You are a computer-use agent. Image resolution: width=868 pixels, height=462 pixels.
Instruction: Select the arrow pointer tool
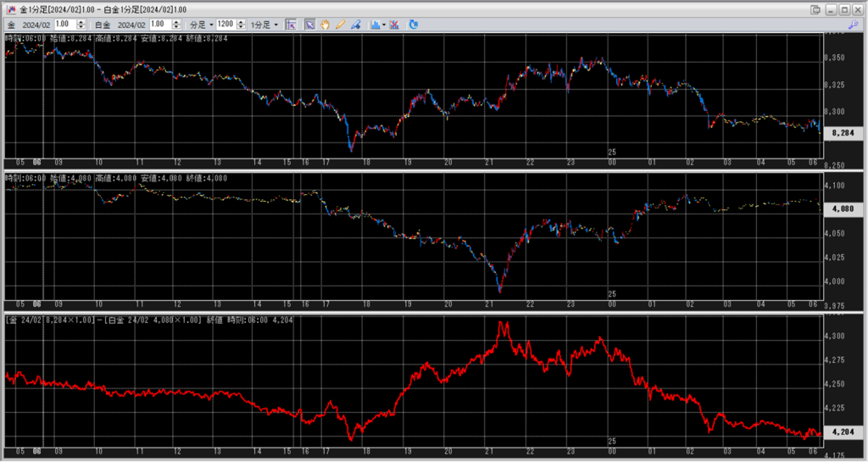310,25
